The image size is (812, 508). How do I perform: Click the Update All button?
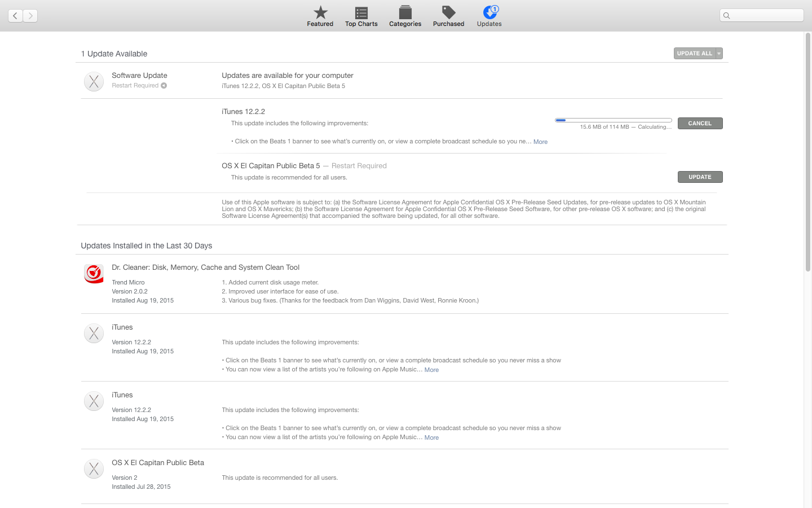point(695,54)
